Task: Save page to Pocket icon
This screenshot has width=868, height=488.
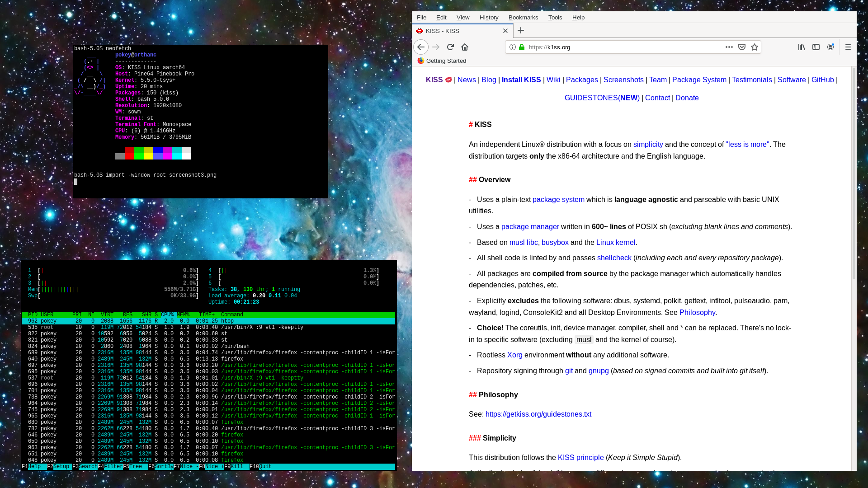Action: click(742, 47)
